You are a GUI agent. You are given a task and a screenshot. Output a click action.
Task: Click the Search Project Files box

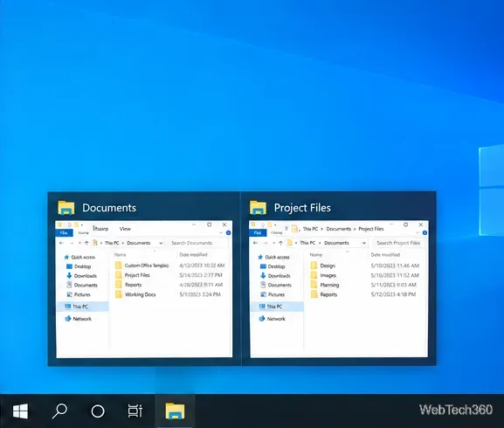coord(399,243)
